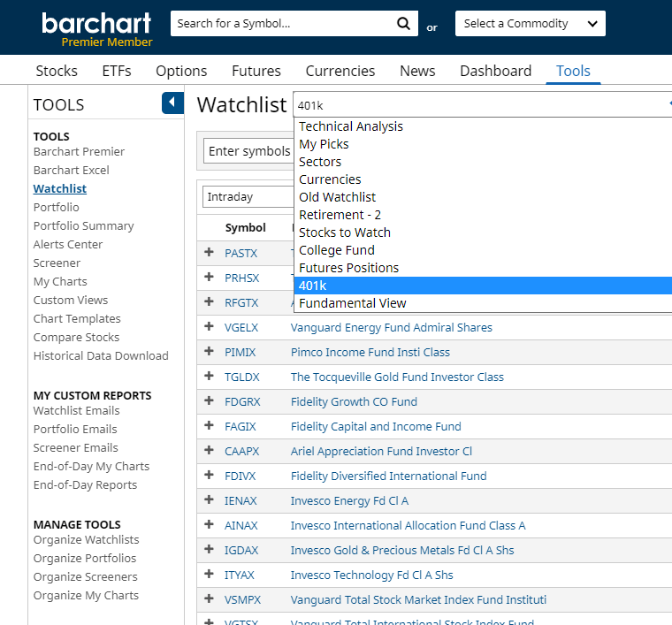Choose College Fund from watchlist list
This screenshot has width=672, height=625.
[x=337, y=250]
